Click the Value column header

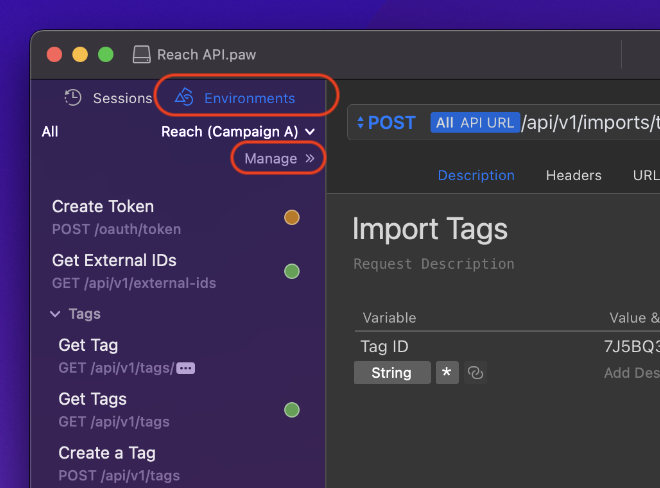pos(634,317)
